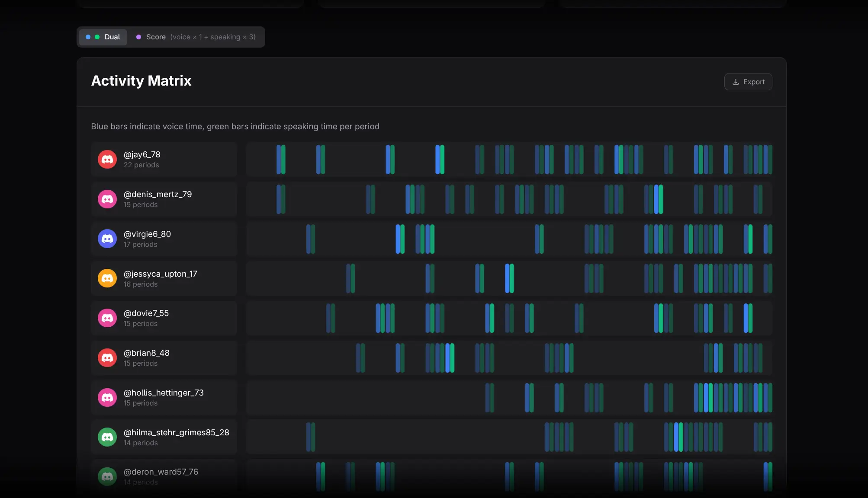Select the @dovie7_55 avatar icon
868x498 pixels.
pos(107,318)
